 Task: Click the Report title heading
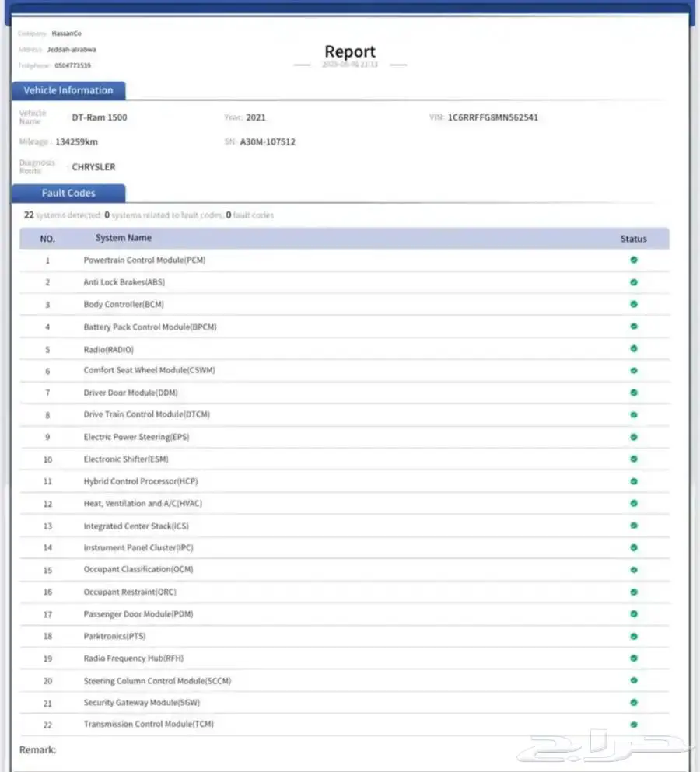pos(350,51)
